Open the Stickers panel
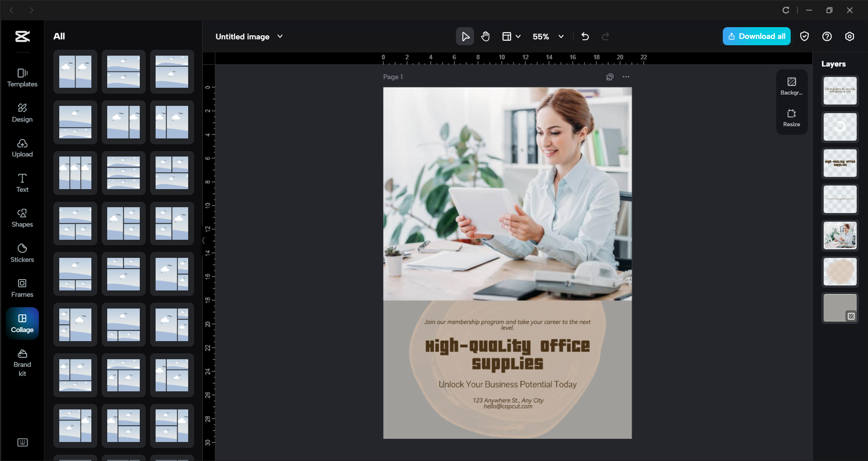Image resolution: width=868 pixels, height=461 pixels. coord(22,252)
